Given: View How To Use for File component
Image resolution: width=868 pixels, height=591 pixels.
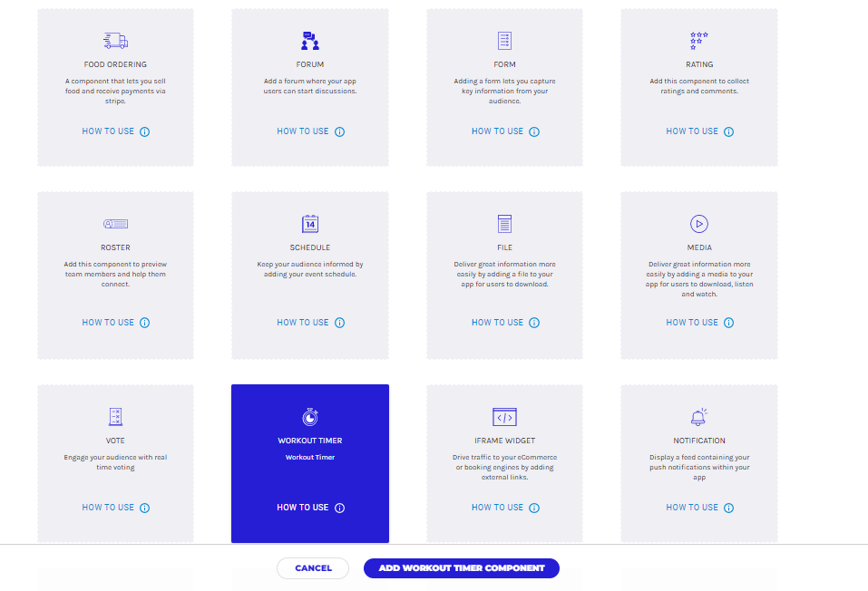Looking at the screenshot, I should click(x=497, y=323).
